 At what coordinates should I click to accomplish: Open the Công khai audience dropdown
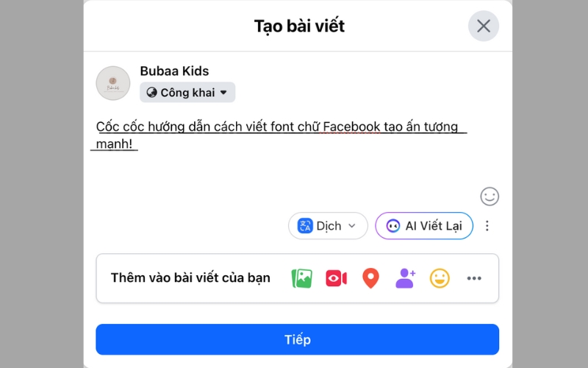[187, 93]
